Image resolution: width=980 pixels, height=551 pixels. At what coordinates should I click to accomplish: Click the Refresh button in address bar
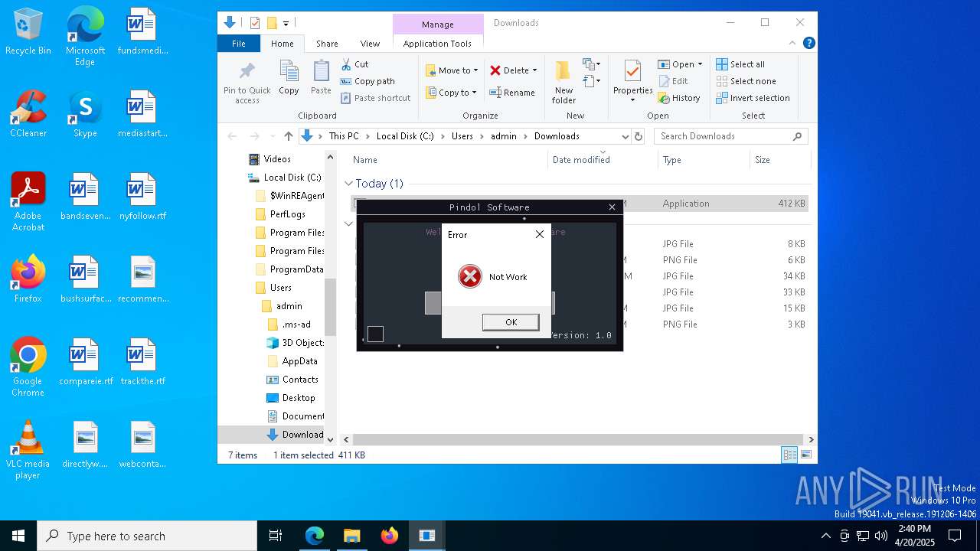coord(639,136)
